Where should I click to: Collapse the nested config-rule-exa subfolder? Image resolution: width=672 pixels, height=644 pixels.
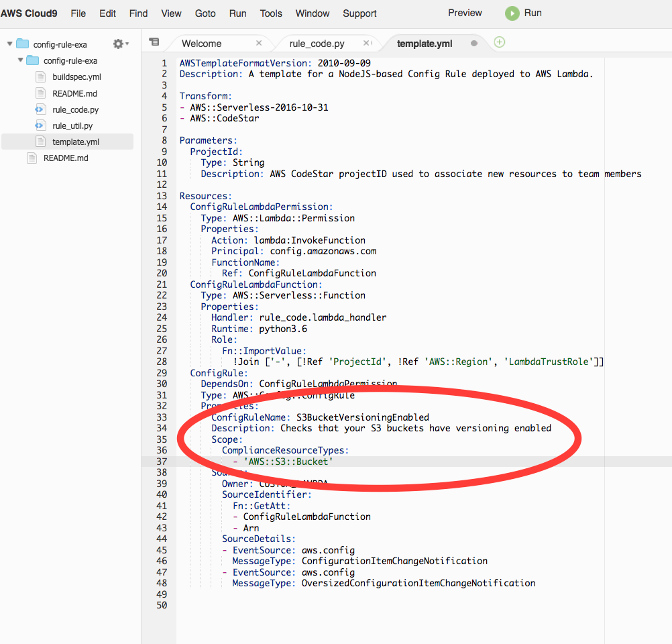tap(20, 60)
